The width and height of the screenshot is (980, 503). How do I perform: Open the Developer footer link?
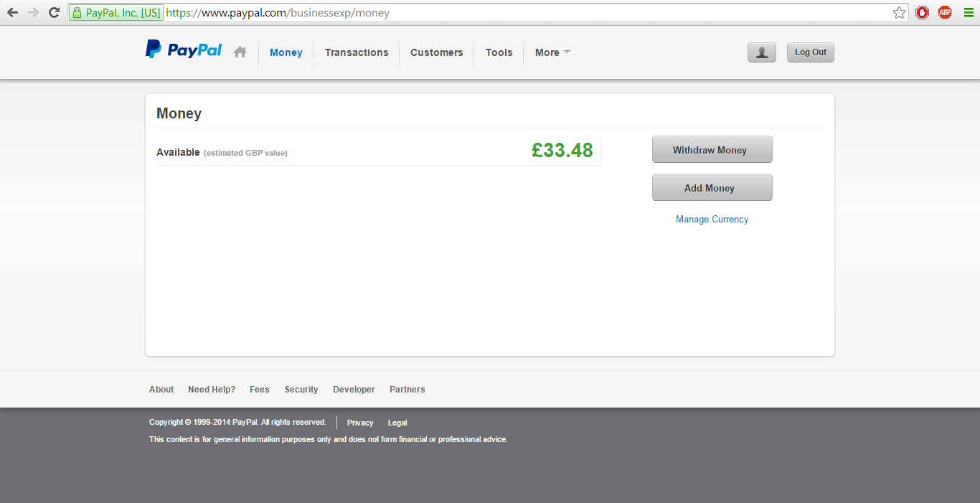tap(354, 390)
